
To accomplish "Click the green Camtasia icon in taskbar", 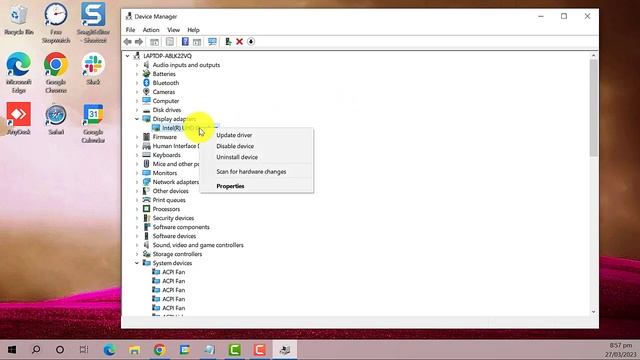I will (x=235, y=350).
